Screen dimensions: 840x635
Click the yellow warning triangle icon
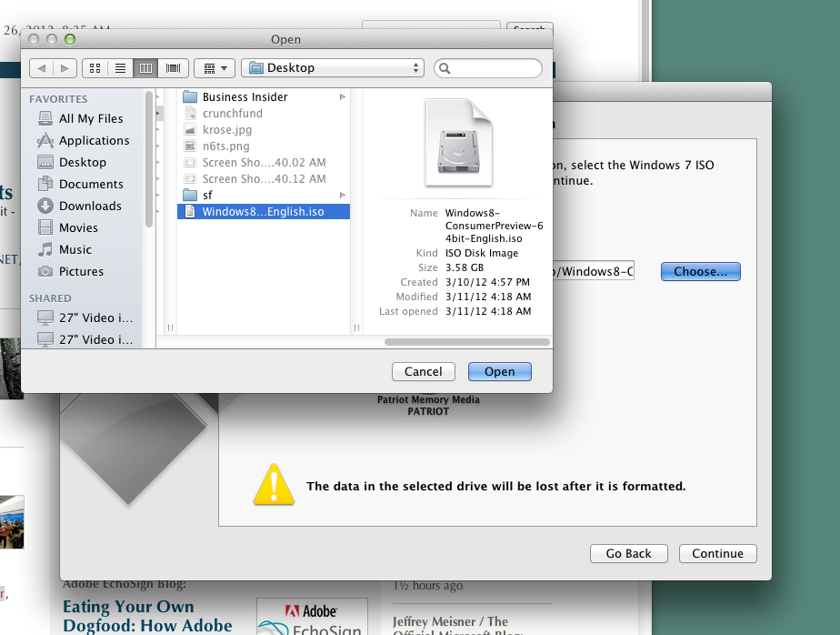[x=274, y=484]
